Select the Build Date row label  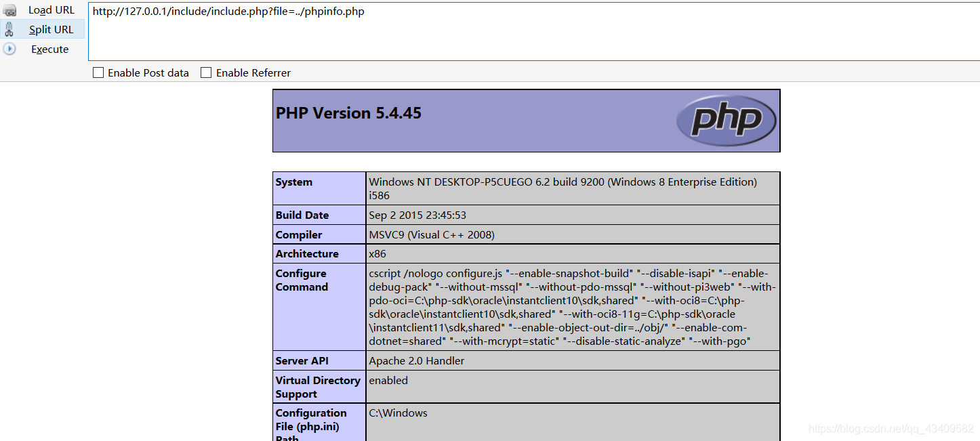tap(302, 215)
